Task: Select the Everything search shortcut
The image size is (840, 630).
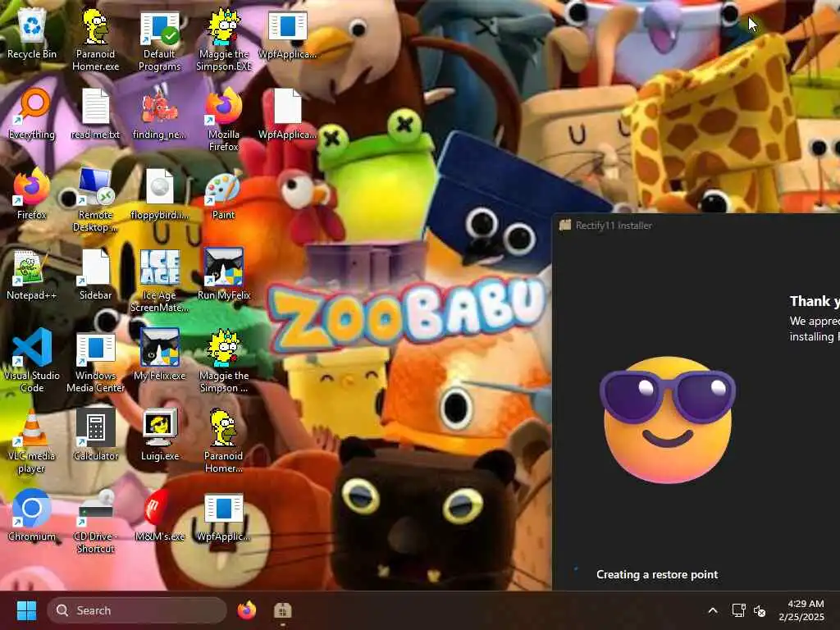Action: point(32,114)
